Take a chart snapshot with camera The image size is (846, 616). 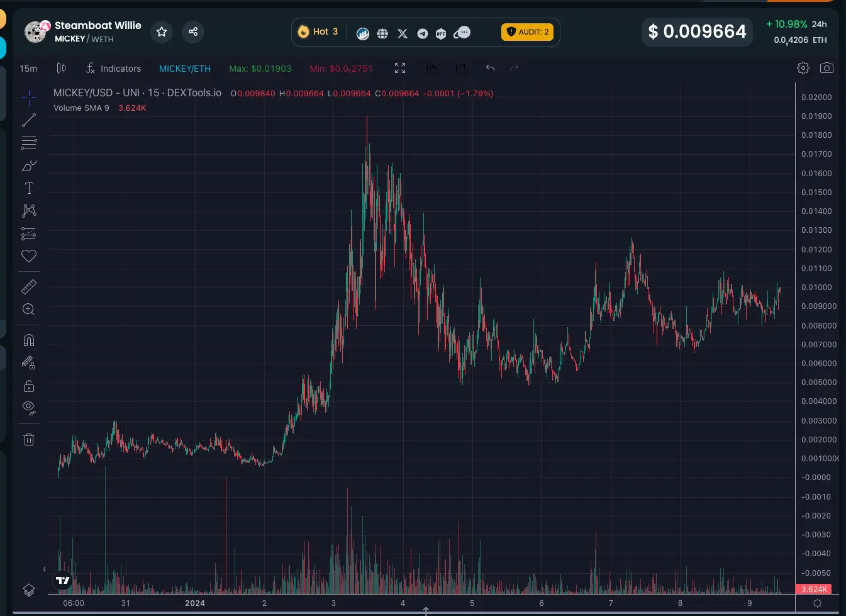827,68
